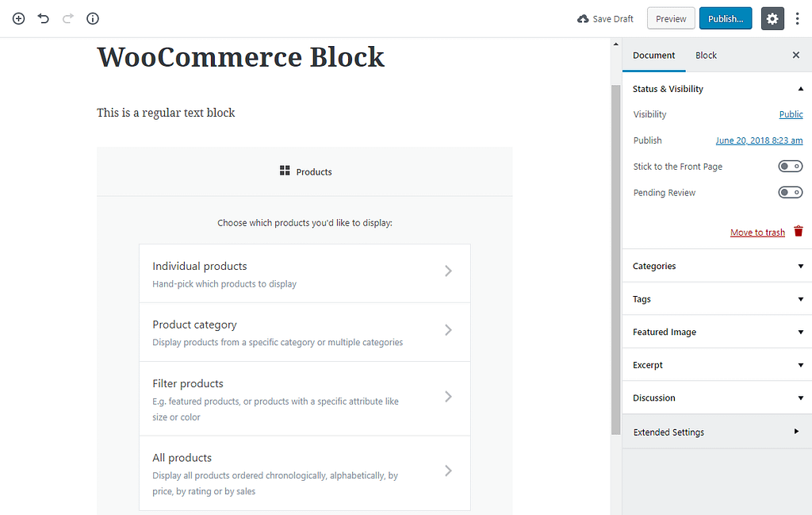Image resolution: width=812 pixels, height=515 pixels.
Task: Change visibility via the Public link
Action: [x=791, y=114]
